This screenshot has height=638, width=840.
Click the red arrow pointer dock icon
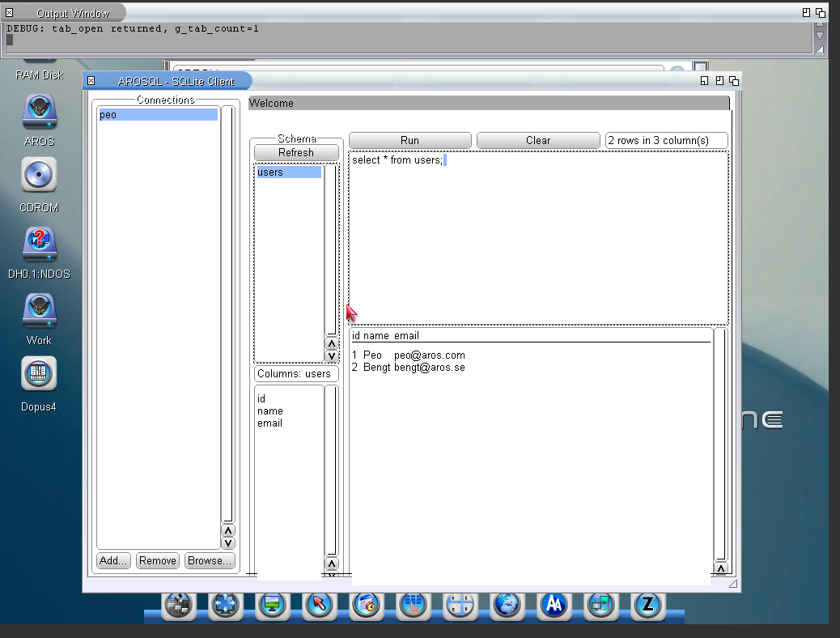[320, 606]
